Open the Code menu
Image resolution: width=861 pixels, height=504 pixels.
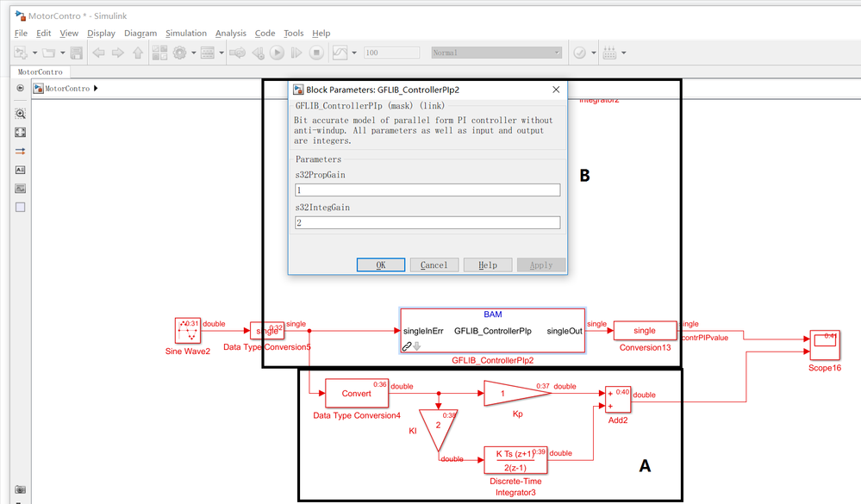coord(265,33)
